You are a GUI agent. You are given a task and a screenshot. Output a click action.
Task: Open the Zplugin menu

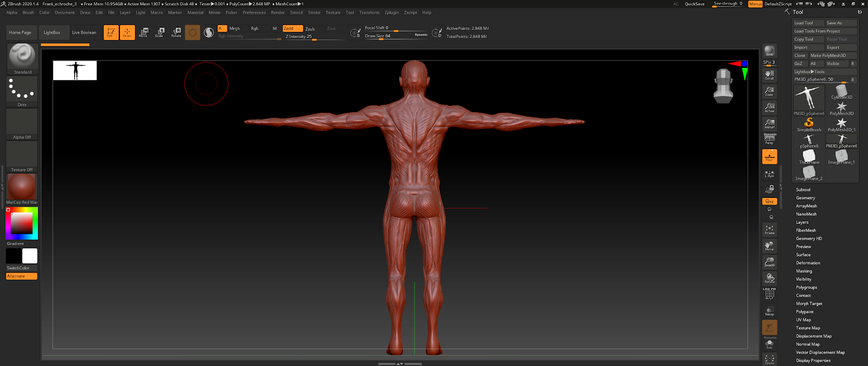391,12
